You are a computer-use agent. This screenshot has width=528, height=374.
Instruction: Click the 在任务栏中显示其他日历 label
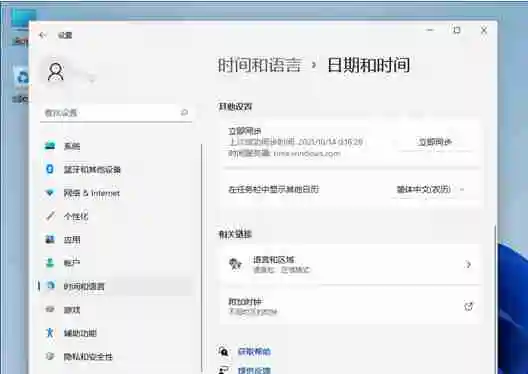273,189
